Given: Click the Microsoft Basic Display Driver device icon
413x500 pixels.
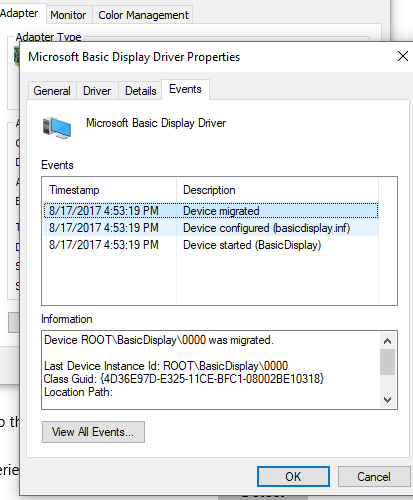Looking at the screenshot, I should [x=57, y=127].
